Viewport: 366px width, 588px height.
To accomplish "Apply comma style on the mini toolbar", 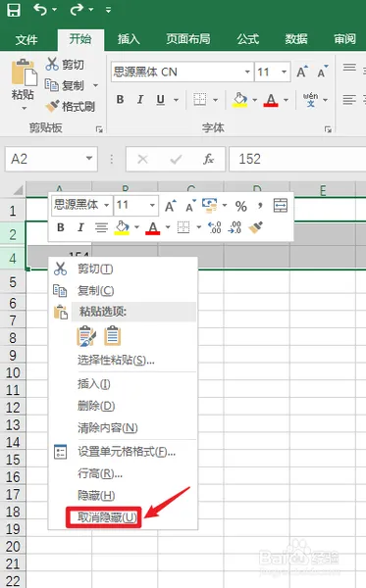I will (260, 205).
